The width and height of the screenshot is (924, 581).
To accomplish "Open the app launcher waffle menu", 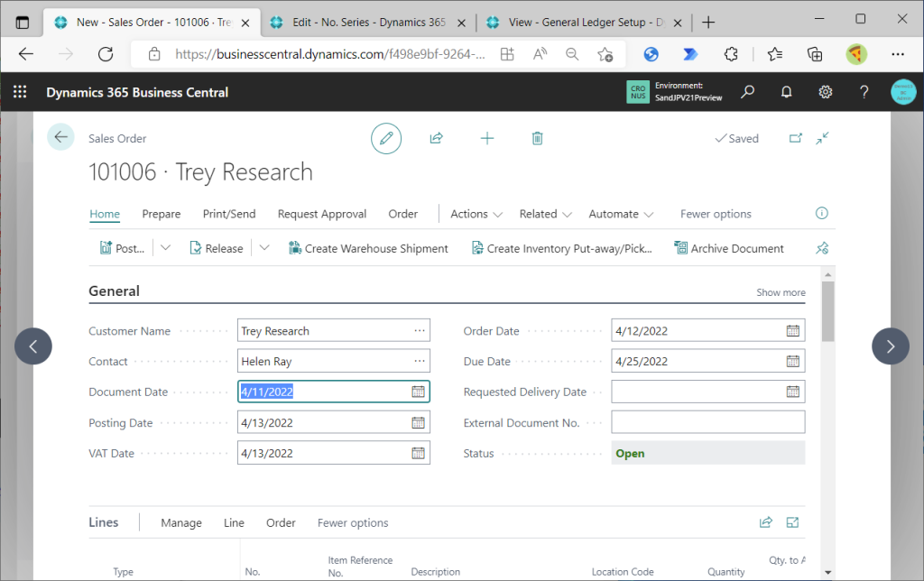I will (x=20, y=92).
